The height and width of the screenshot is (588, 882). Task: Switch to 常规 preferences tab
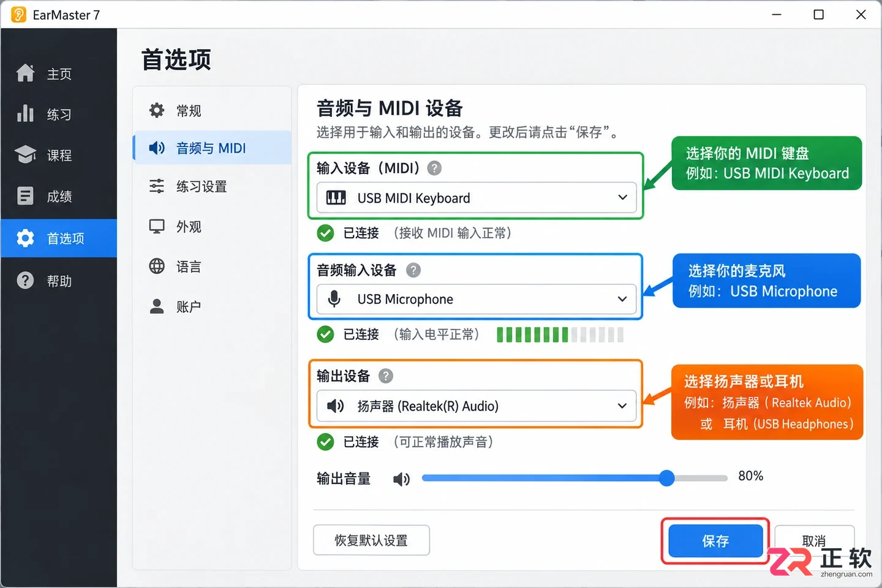pos(212,110)
